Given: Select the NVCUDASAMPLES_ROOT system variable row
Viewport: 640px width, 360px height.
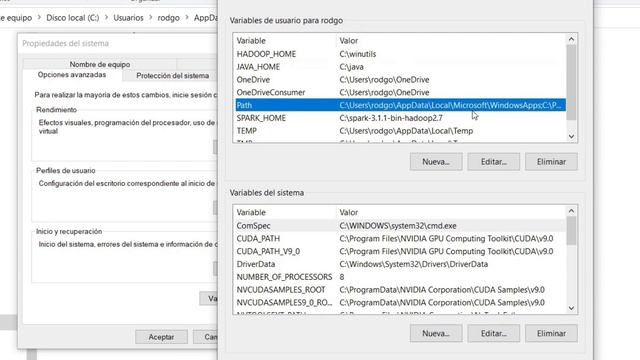Looking at the screenshot, I should coord(400,290).
